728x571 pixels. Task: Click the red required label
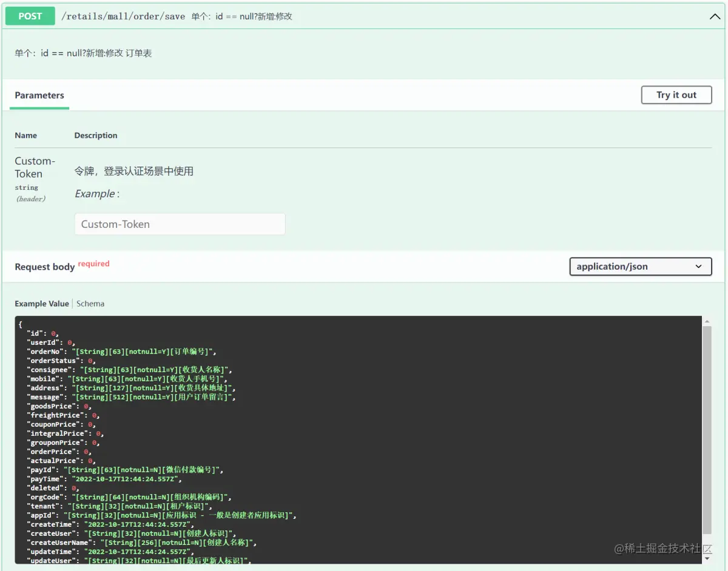93,263
